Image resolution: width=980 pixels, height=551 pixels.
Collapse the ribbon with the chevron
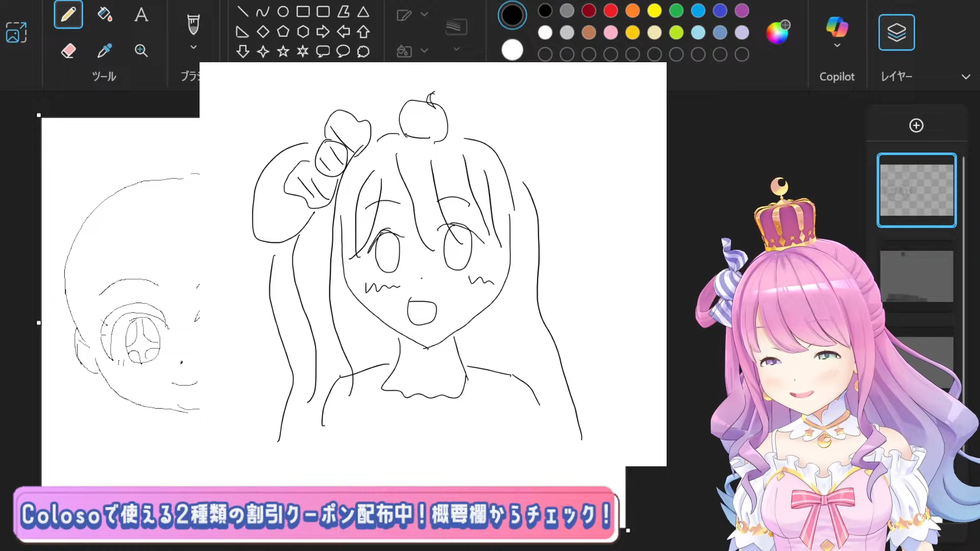966,77
